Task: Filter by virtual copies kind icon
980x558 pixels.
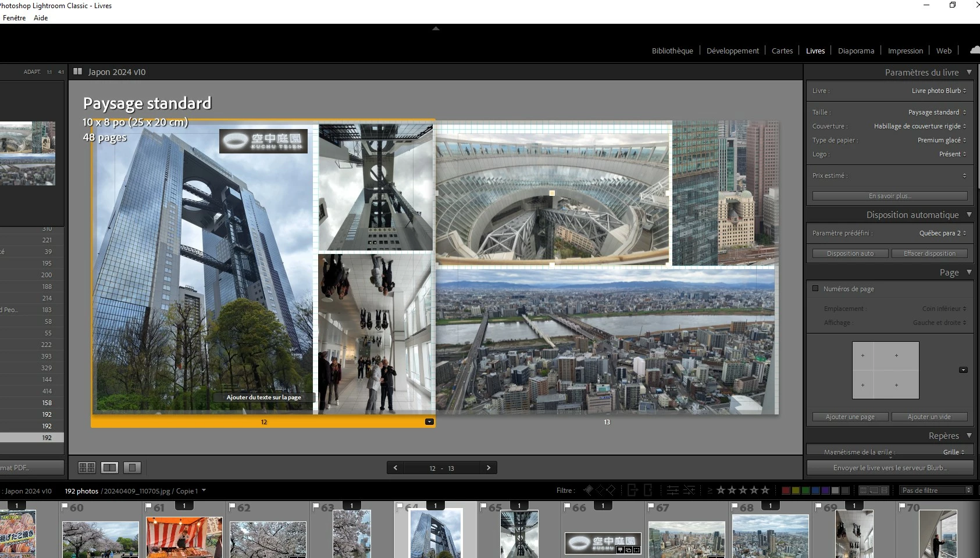Action: [874, 490]
